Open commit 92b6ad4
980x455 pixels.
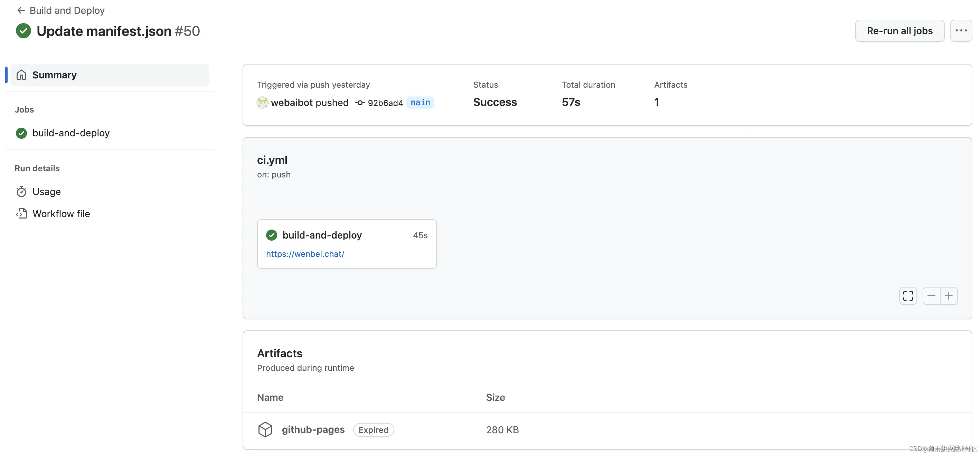tap(385, 103)
